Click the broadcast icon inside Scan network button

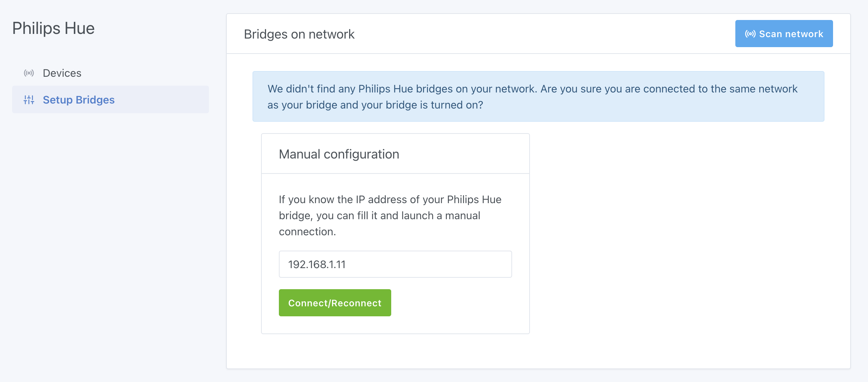751,33
